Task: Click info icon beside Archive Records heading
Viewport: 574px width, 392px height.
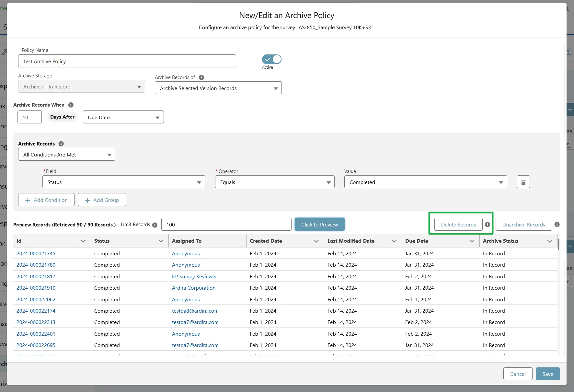Action: tap(61, 144)
